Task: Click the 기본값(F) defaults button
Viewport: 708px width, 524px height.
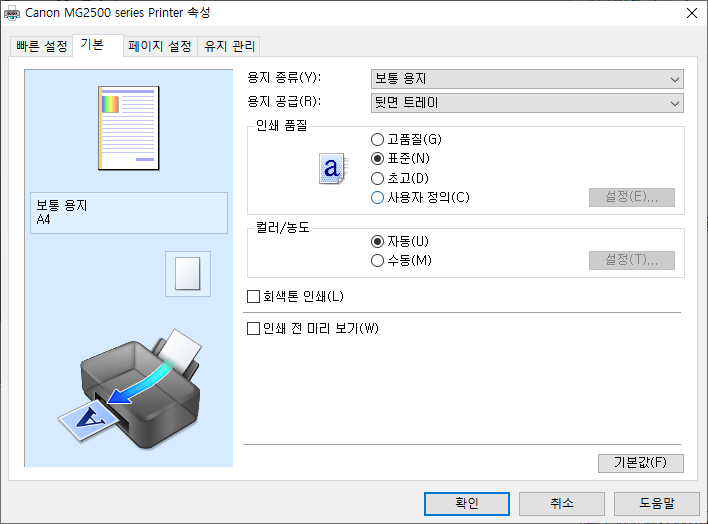Action: coord(641,463)
